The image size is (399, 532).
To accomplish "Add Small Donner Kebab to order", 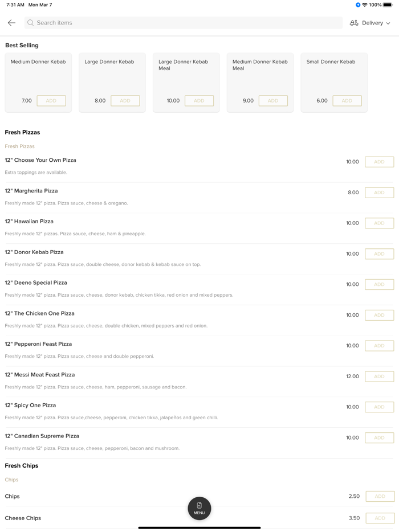I will 347,101.
